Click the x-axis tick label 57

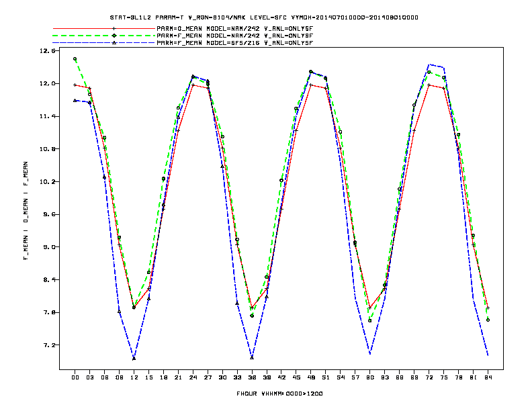click(x=355, y=377)
